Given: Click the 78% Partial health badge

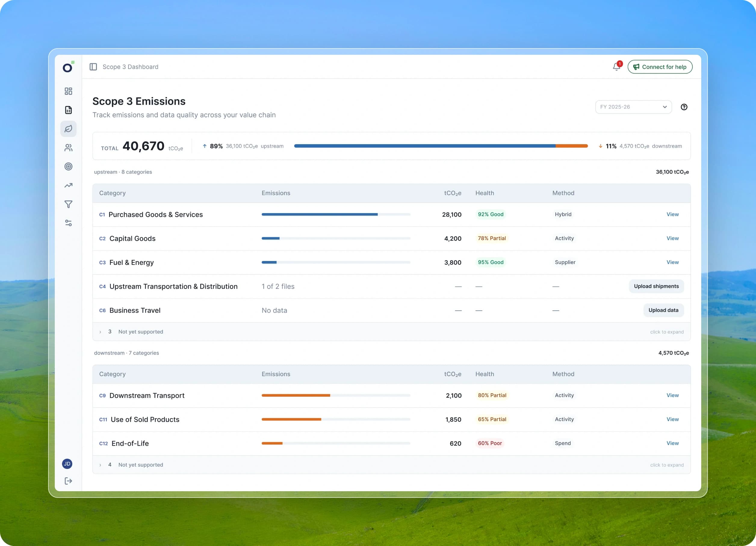Looking at the screenshot, I should 492,238.
